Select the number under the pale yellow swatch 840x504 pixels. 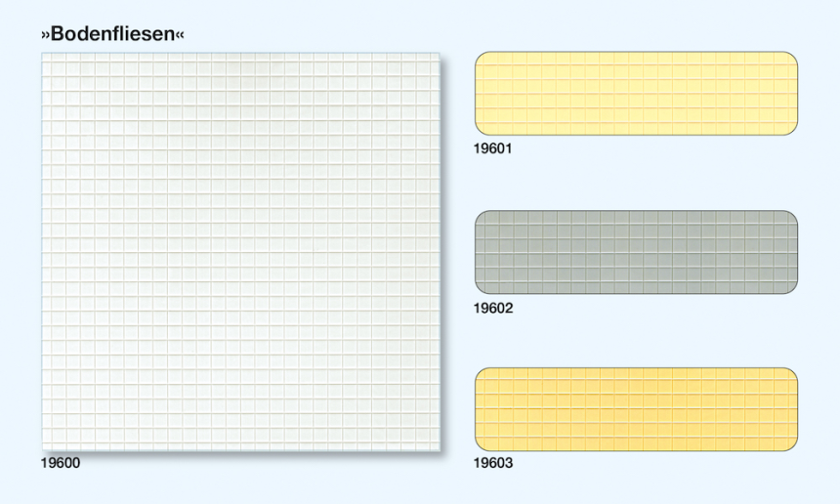pyautogui.click(x=492, y=149)
